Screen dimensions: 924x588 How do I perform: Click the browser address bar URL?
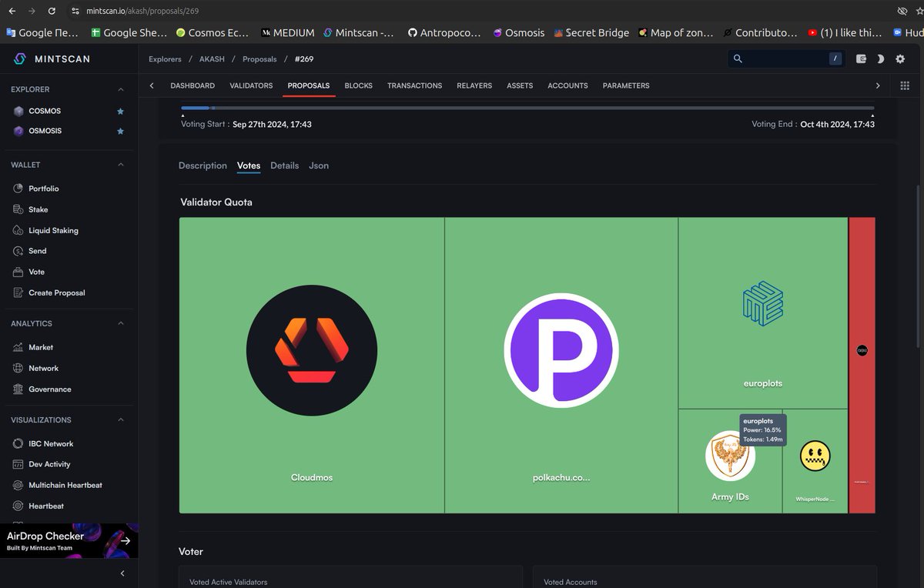tap(142, 12)
